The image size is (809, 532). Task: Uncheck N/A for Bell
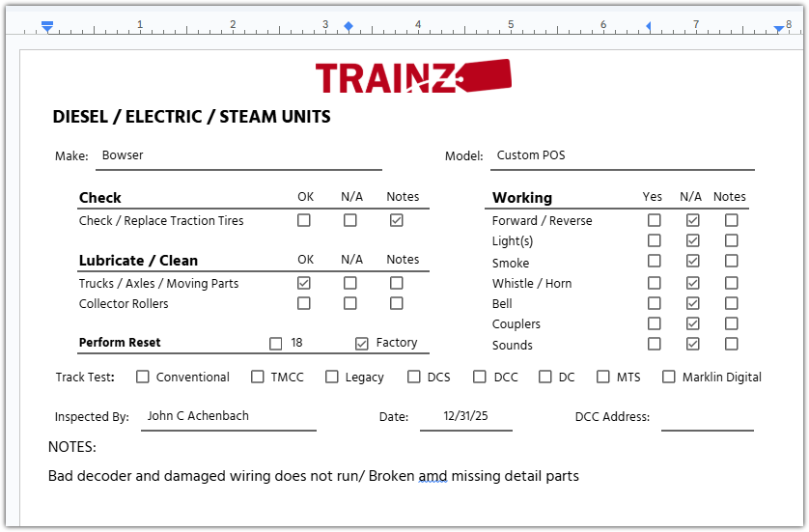693,303
